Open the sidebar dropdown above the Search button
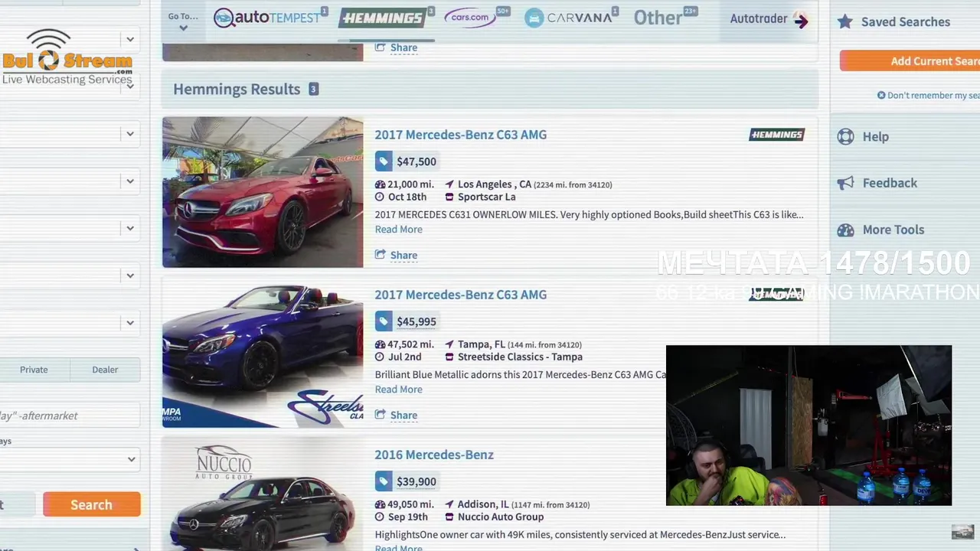The width and height of the screenshot is (980, 551). pos(70,459)
